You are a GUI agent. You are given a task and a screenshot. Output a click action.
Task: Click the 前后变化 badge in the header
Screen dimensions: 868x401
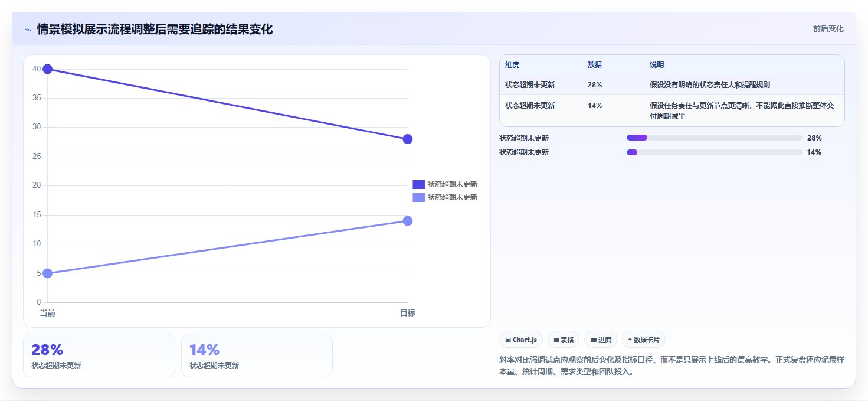828,28
